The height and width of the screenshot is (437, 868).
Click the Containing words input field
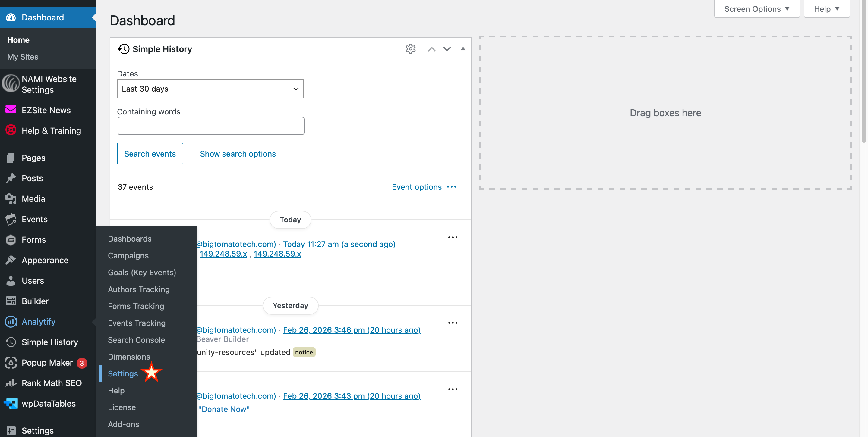point(211,126)
